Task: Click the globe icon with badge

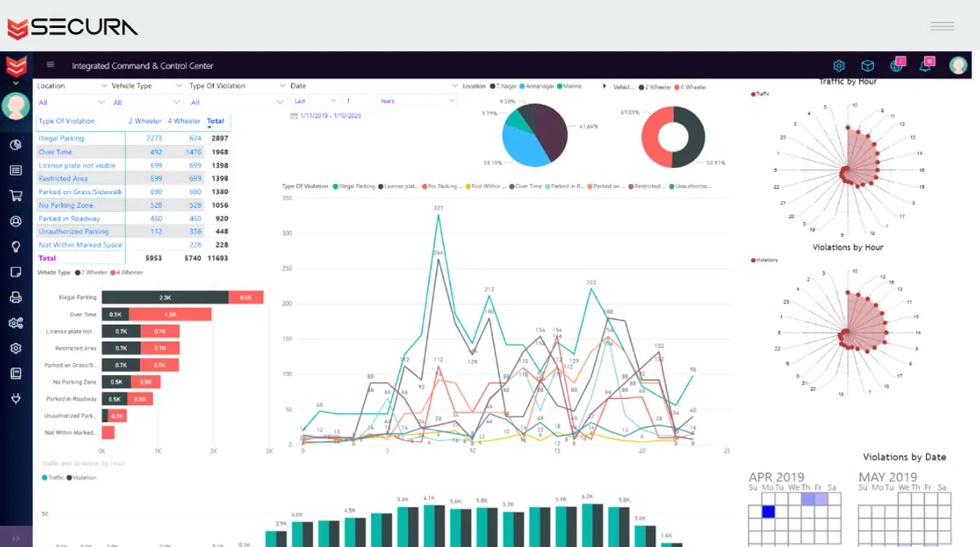Action: point(896,66)
